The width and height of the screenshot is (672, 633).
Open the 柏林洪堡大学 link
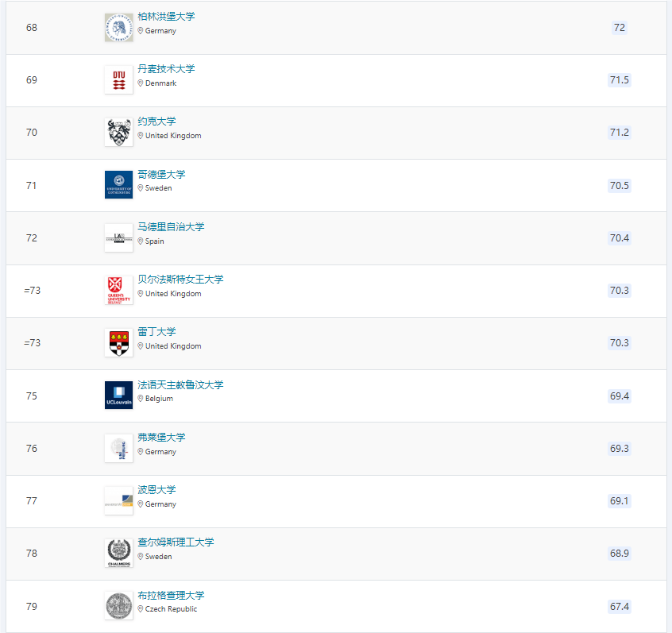coord(166,17)
